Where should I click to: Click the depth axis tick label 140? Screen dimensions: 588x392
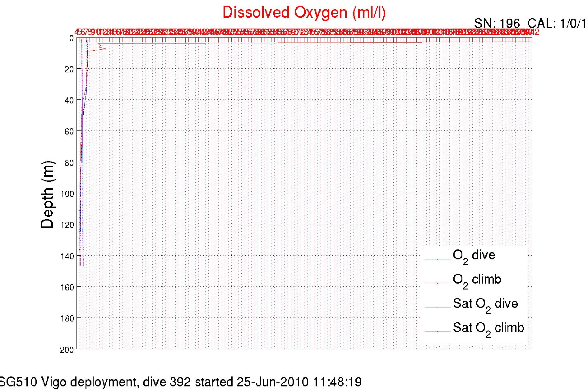pyautogui.click(x=67, y=256)
